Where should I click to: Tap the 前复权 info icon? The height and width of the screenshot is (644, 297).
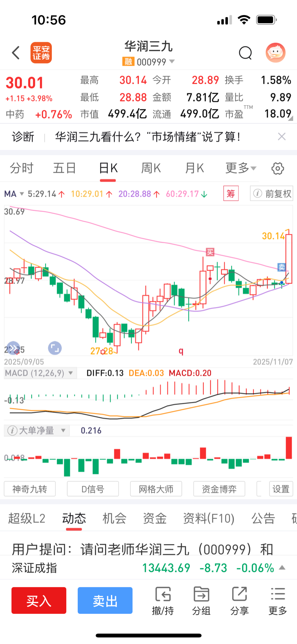pos(258,194)
